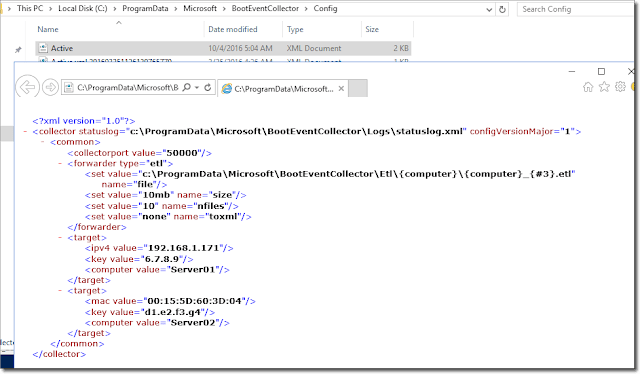Screen dimensions: 640x374
Task: Minimize the Internet Explorer window
Action: coord(572,71)
